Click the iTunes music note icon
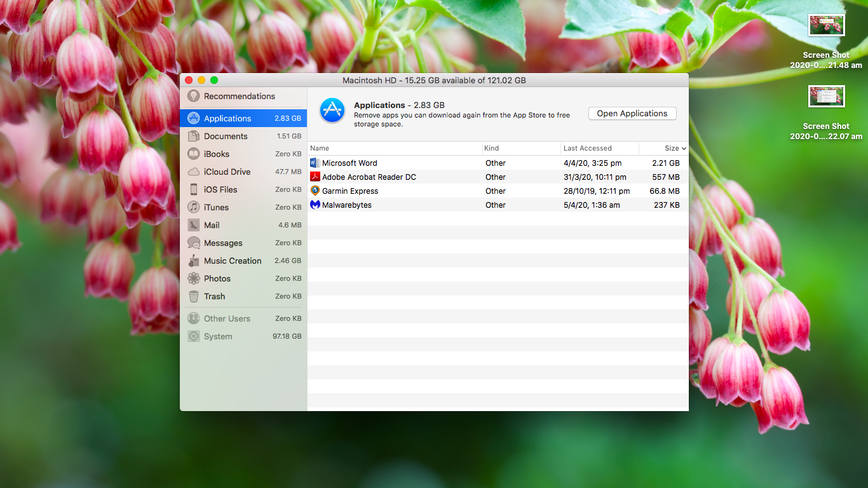 (x=194, y=207)
